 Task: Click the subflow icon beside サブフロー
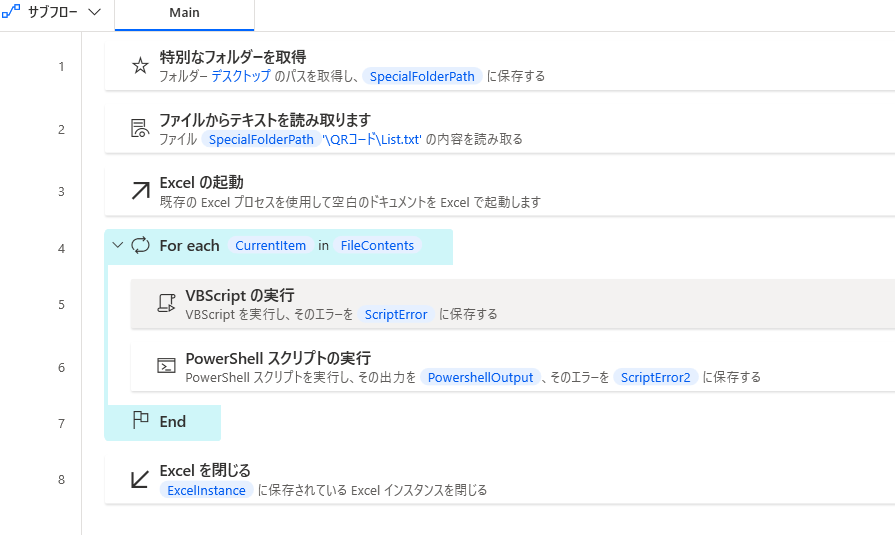coord(11,11)
